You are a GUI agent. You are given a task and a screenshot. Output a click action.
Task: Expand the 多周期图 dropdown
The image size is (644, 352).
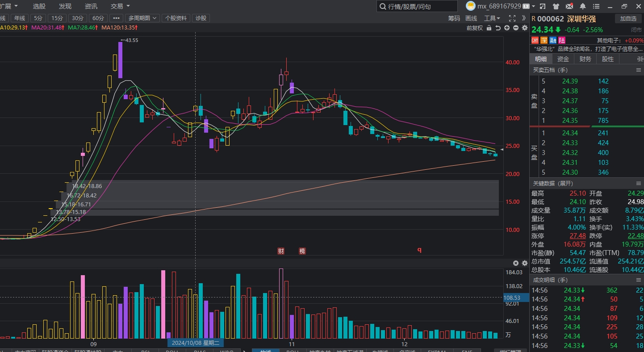tap(142, 18)
